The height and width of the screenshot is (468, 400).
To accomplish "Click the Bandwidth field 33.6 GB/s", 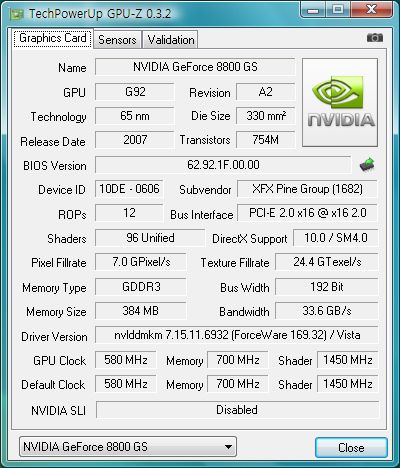I will coord(327,311).
